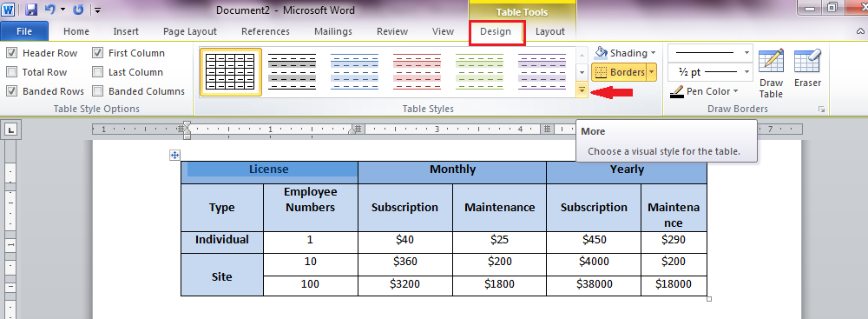Screen dimensions: 868x319
Task: Apply the black Light Shading table style
Action: [x=292, y=72]
